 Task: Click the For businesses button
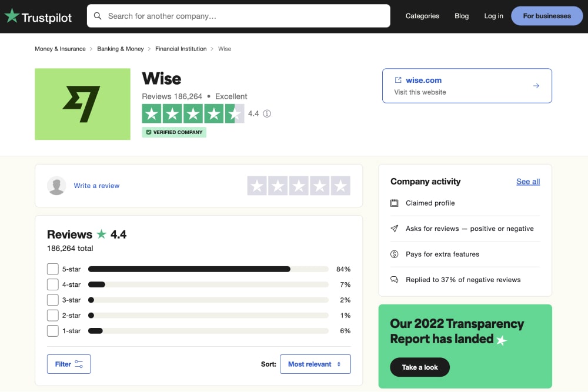[x=547, y=16]
